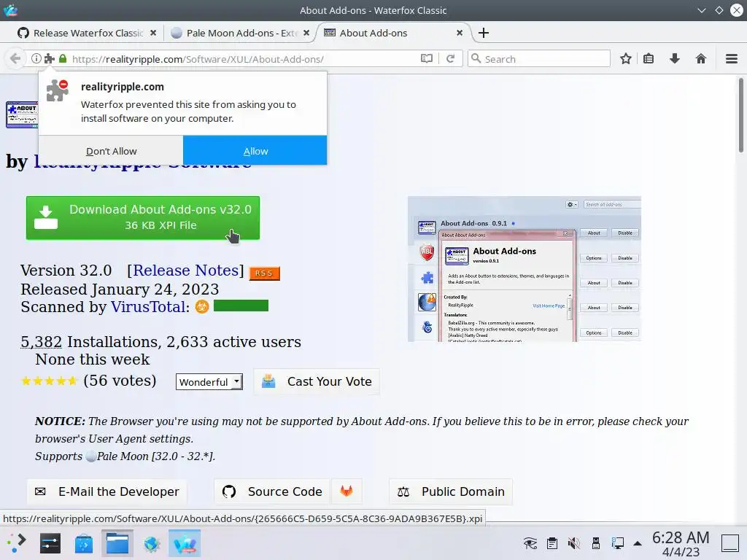Open GitLab fox icon source link
This screenshot has height=560, width=747.
click(x=347, y=491)
